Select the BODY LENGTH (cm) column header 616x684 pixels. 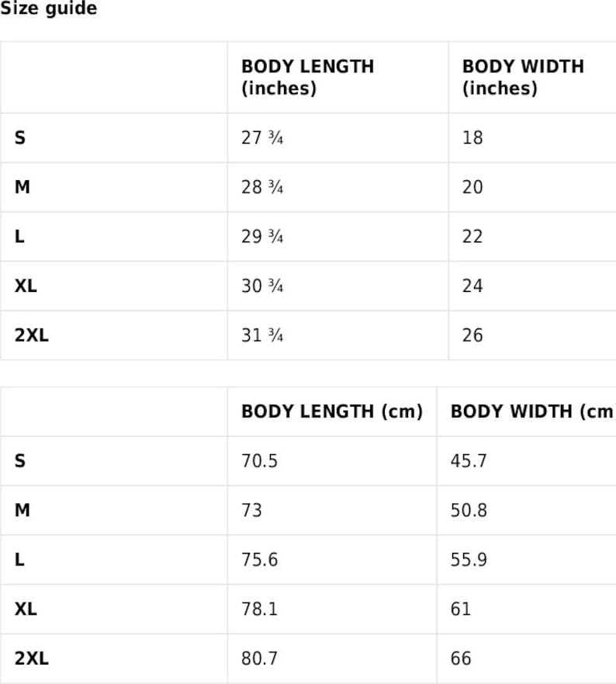(332, 411)
